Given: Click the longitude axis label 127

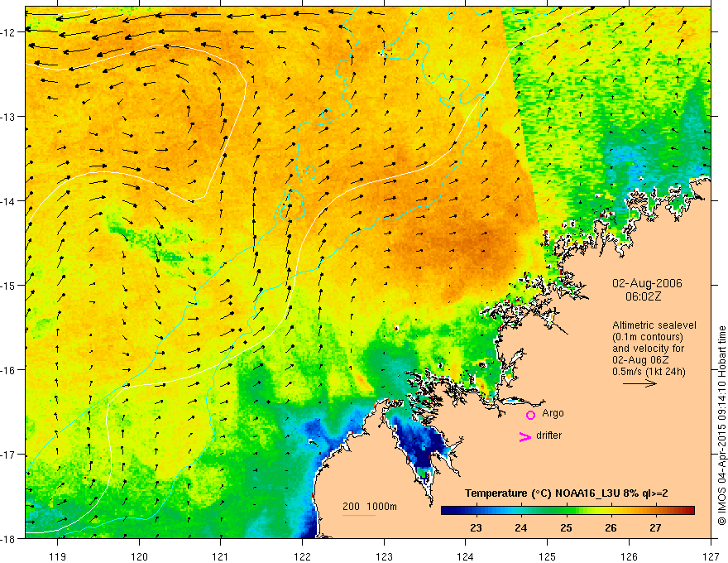Looking at the screenshot, I should point(711,556).
